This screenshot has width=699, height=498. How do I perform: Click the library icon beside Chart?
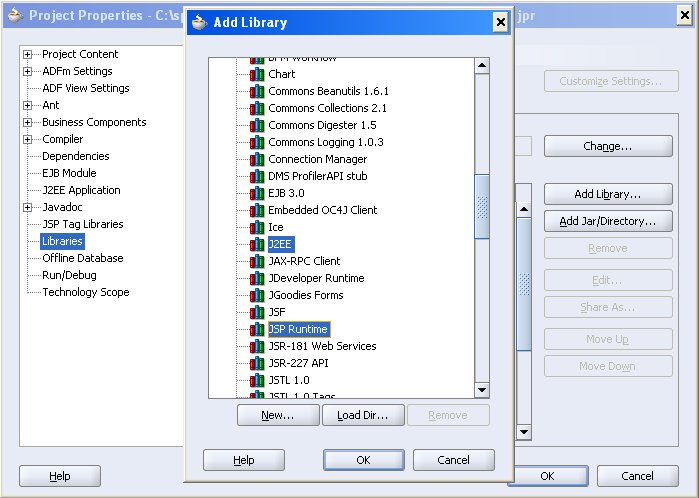[x=257, y=74]
